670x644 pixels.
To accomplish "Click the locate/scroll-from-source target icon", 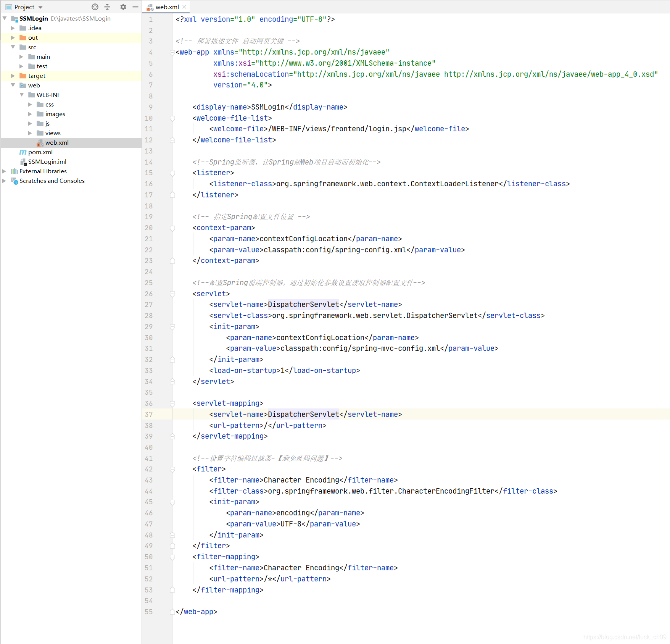I will (x=95, y=7).
